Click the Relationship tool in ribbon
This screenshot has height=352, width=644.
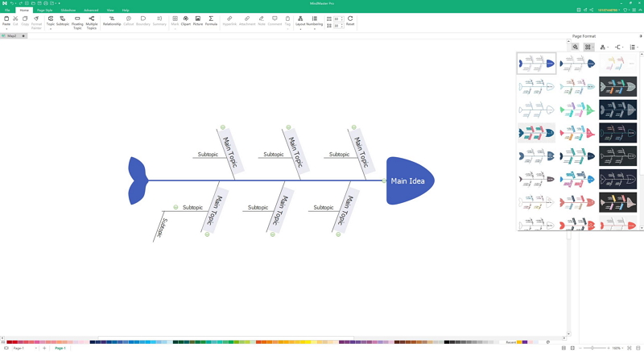tap(112, 20)
